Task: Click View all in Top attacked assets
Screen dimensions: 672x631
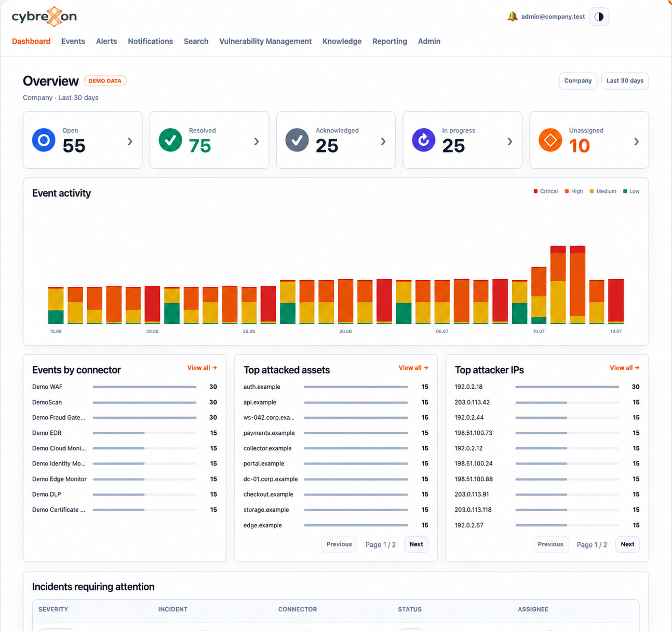Action: pos(413,368)
